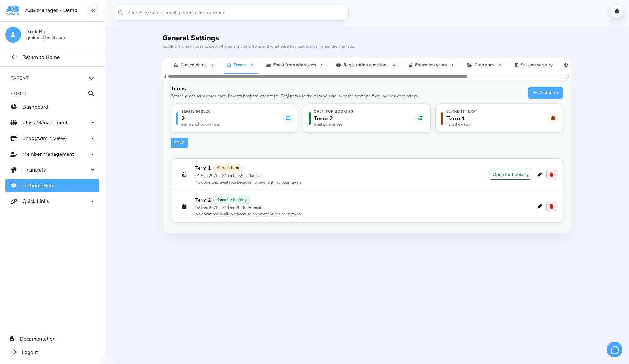Viewport: 629px width, 364px height.
Task: Collapse sidebar with double-chevron icon
Action: click(x=94, y=10)
